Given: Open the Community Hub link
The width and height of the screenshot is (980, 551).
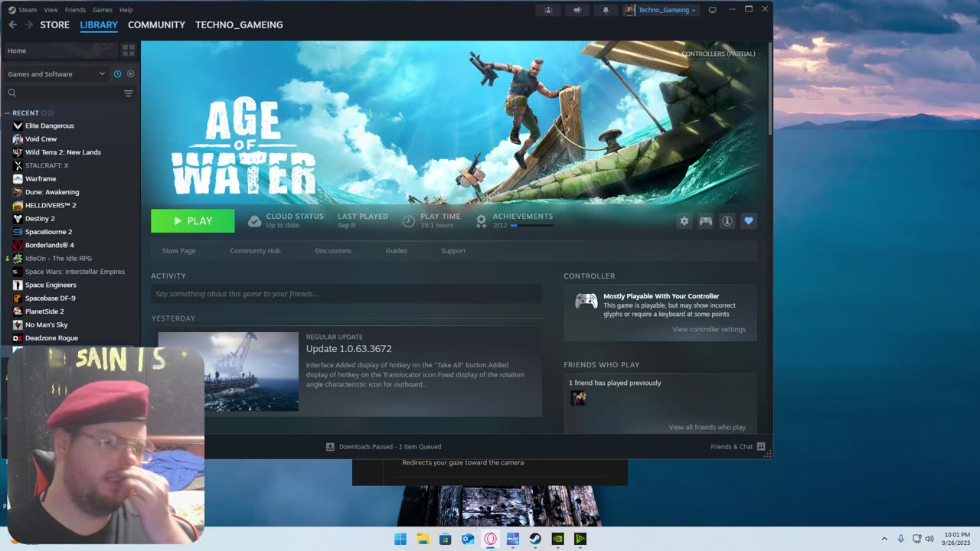Looking at the screenshot, I should 255,251.
